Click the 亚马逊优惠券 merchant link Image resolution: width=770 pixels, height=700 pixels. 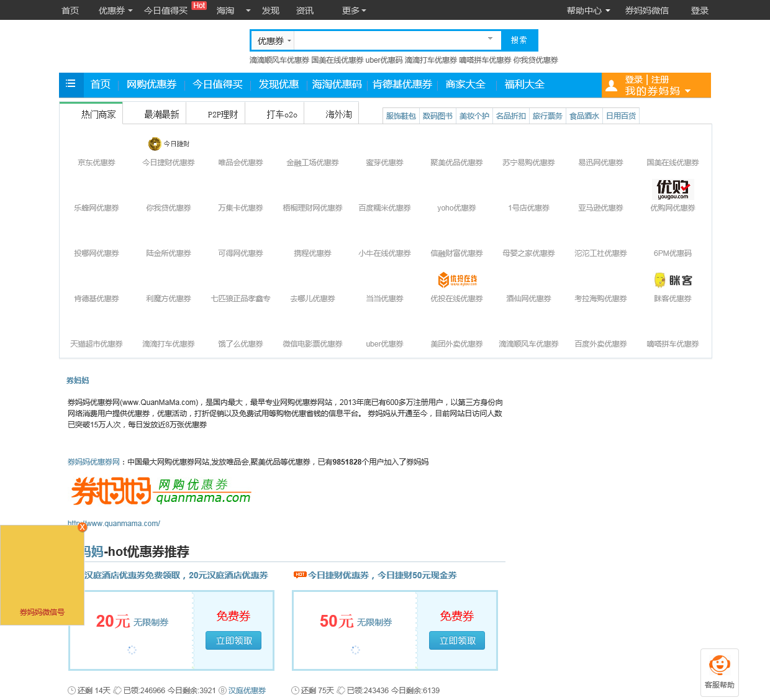coord(600,208)
